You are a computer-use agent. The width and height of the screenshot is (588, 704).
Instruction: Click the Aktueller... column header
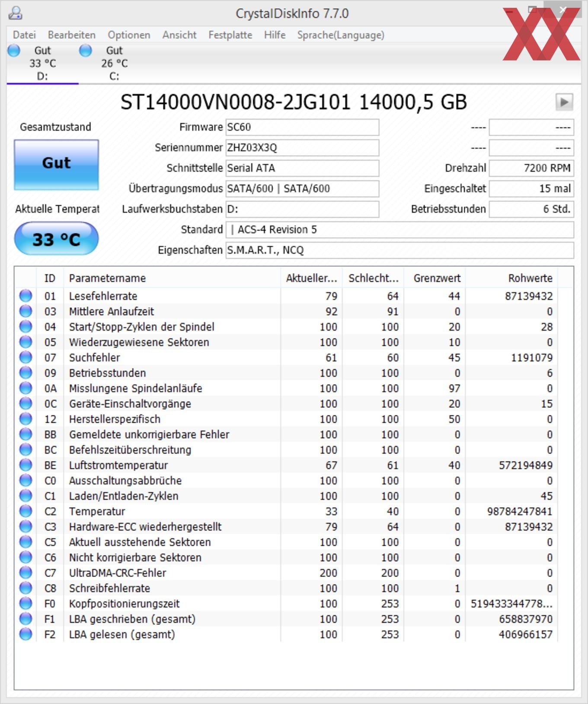tap(311, 278)
